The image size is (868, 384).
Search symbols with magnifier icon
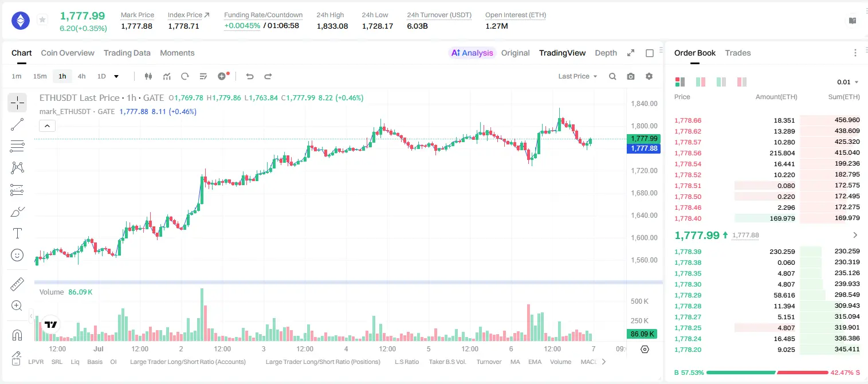coord(612,76)
